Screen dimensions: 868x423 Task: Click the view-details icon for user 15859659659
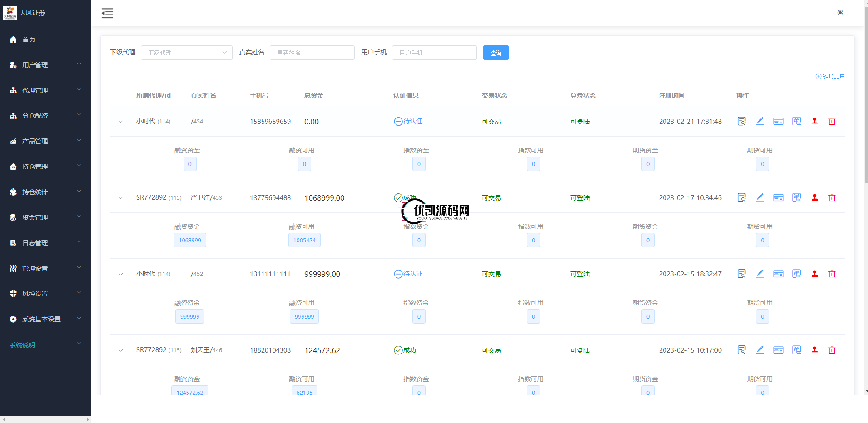click(741, 121)
